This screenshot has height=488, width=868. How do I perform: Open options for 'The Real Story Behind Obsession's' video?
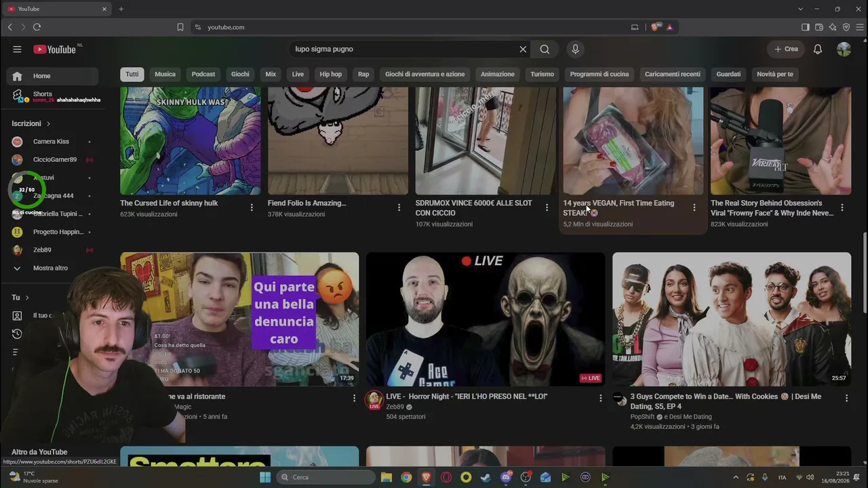[x=842, y=207]
